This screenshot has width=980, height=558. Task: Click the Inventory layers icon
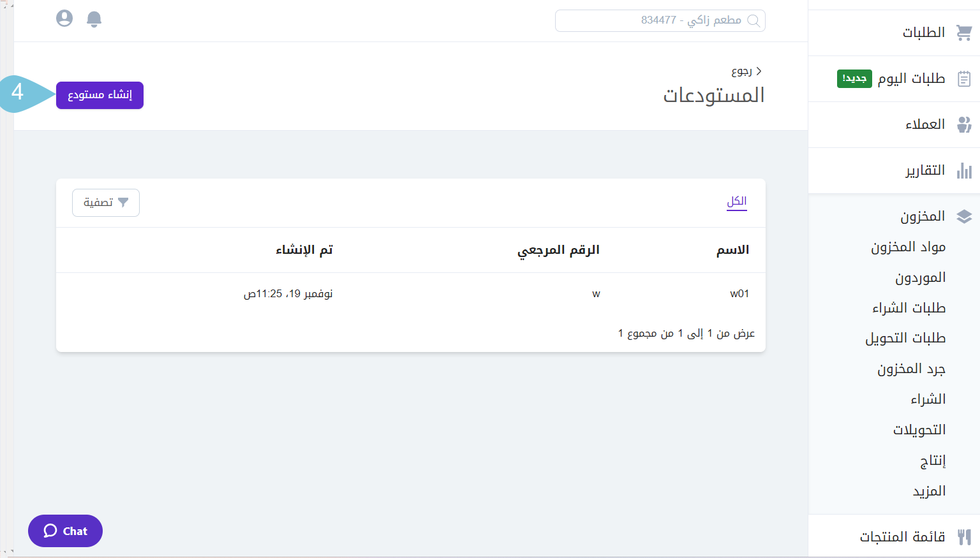(963, 217)
